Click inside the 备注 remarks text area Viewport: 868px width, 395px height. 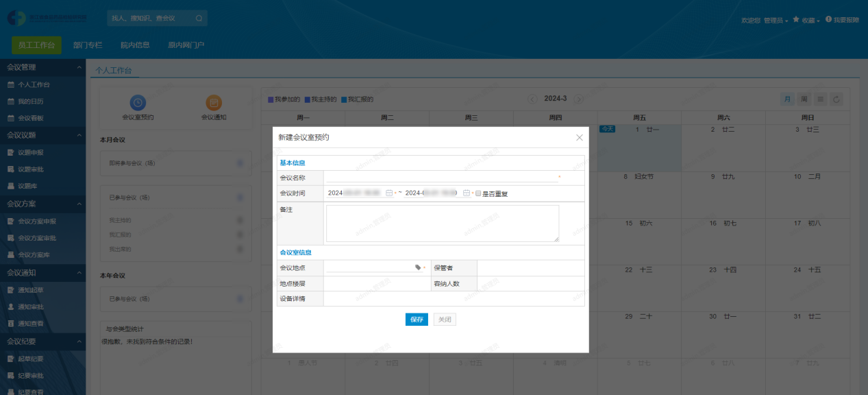442,223
